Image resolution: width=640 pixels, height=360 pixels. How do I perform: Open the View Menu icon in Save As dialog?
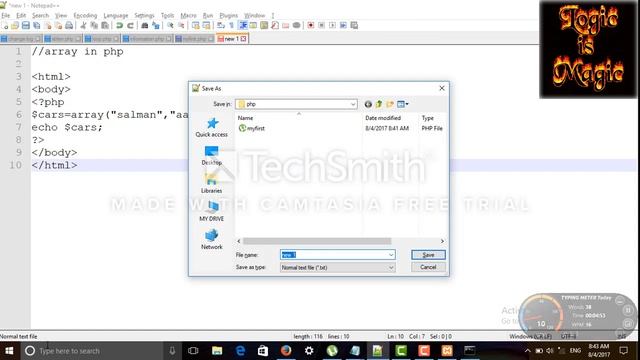(x=402, y=104)
